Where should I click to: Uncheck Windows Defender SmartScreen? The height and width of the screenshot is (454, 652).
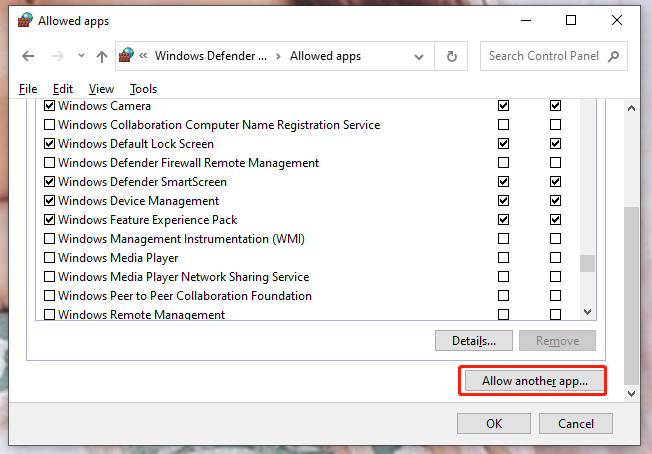(x=49, y=182)
